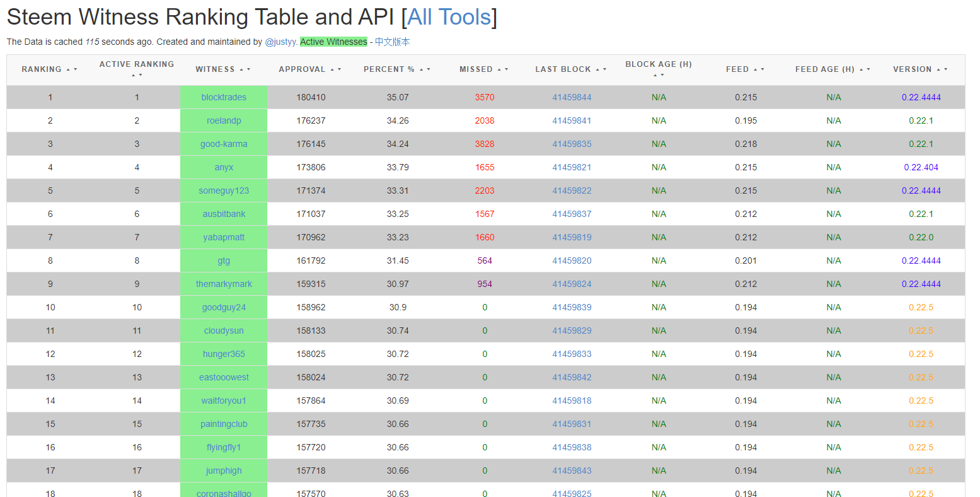Click missed count 3570 for blocktrades
Viewport: 980px width, 497px height.
(x=485, y=97)
